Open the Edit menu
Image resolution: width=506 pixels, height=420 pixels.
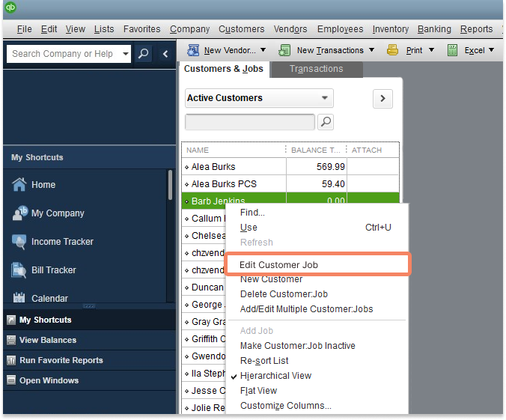coord(49,29)
